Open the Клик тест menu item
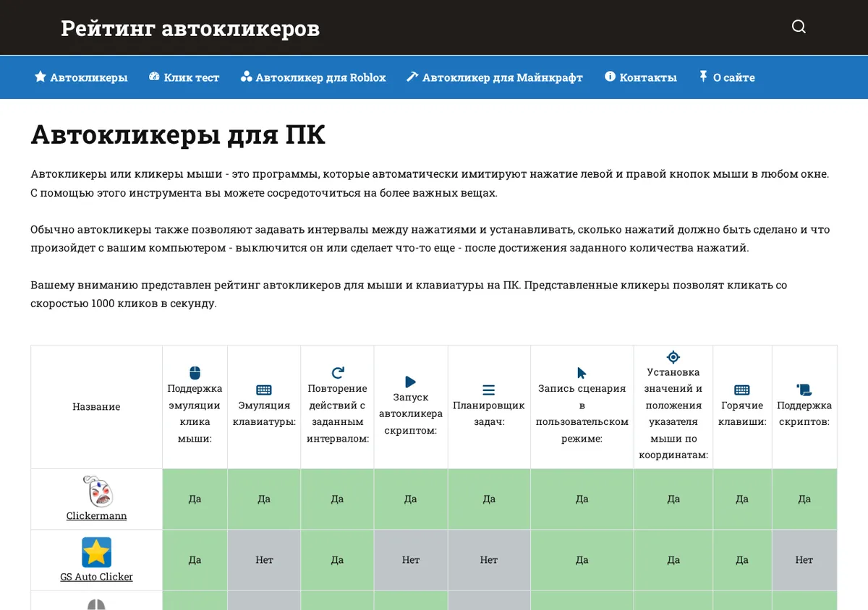 point(184,77)
